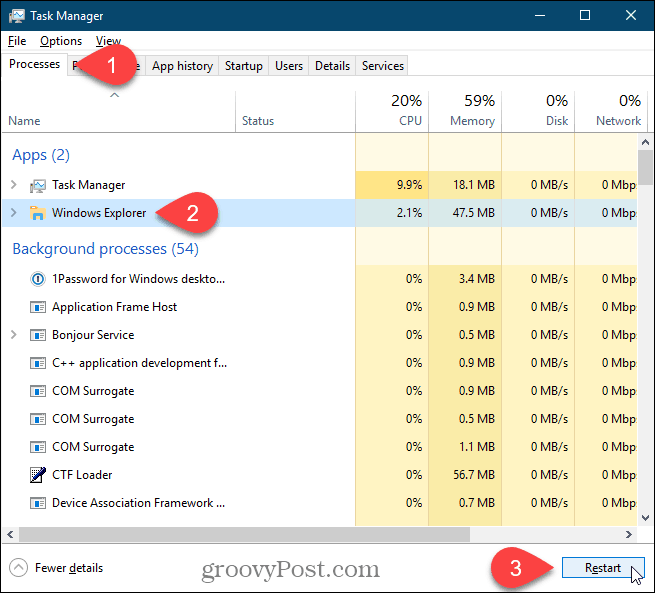This screenshot has width=655, height=593.
Task: Click the Restart button
Action: [x=603, y=568]
